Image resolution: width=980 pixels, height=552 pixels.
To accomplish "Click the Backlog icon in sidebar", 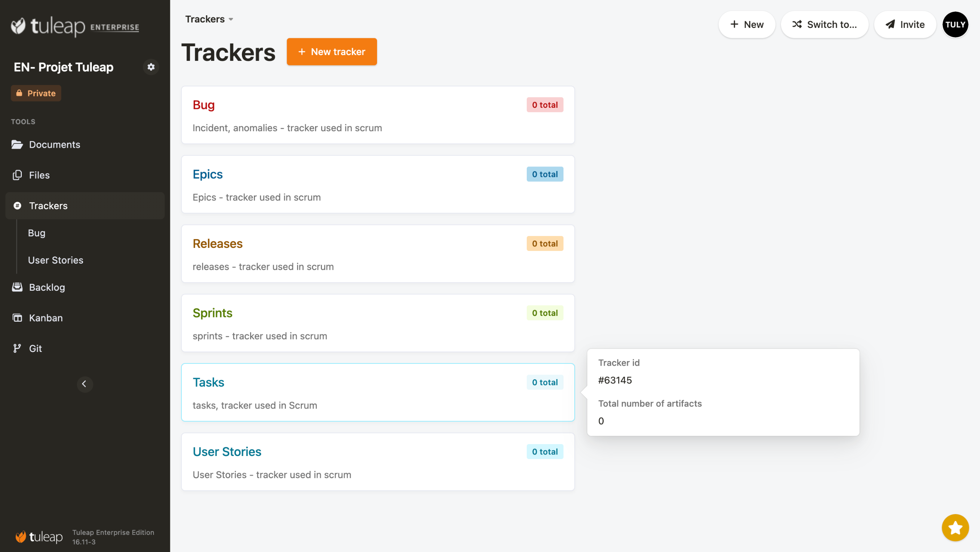I will pyautogui.click(x=17, y=287).
